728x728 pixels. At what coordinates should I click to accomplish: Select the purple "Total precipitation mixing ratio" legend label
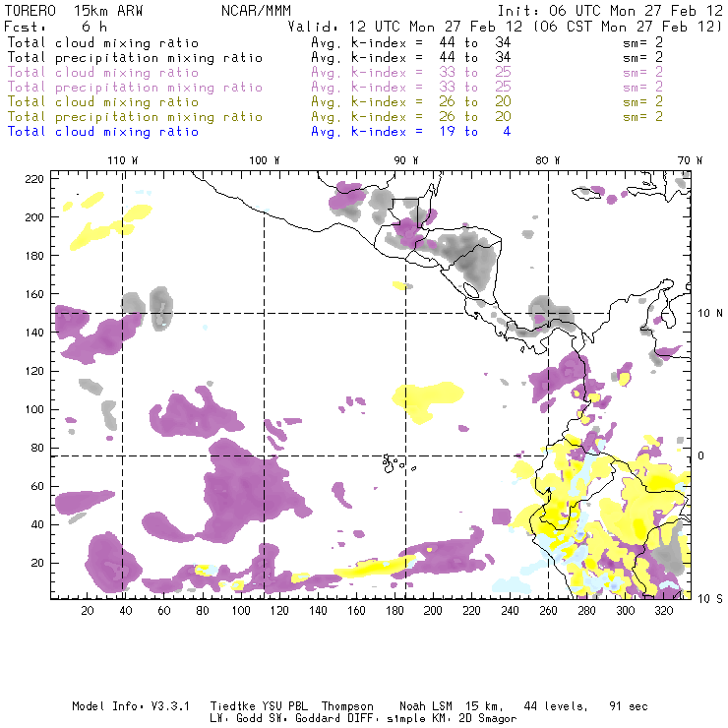pos(135,88)
